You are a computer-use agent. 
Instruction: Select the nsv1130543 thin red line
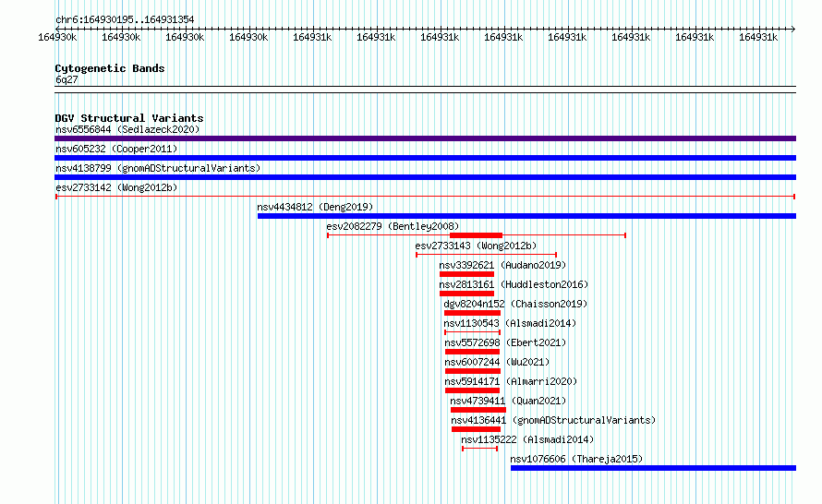[x=472, y=332]
